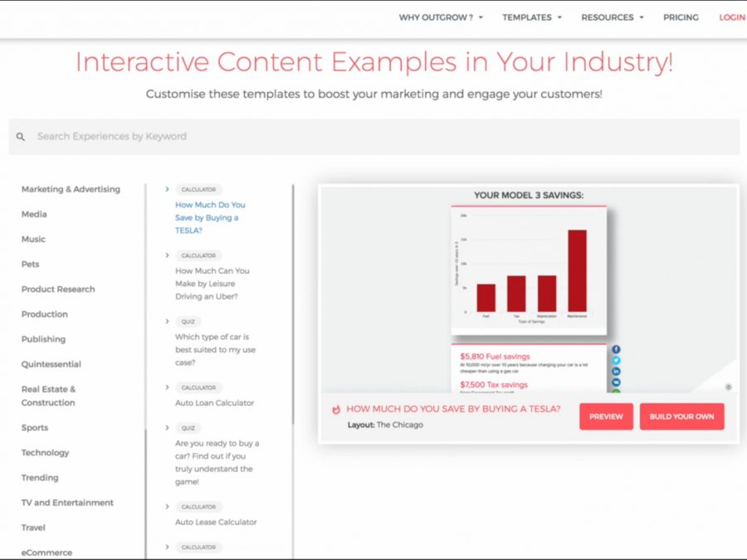Go to the Pricing page
Viewport: 747px width, 560px height.
pyautogui.click(x=681, y=17)
